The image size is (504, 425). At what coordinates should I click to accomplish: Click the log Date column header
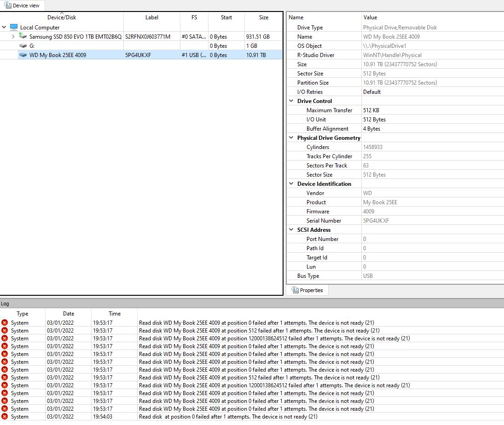[69, 314]
